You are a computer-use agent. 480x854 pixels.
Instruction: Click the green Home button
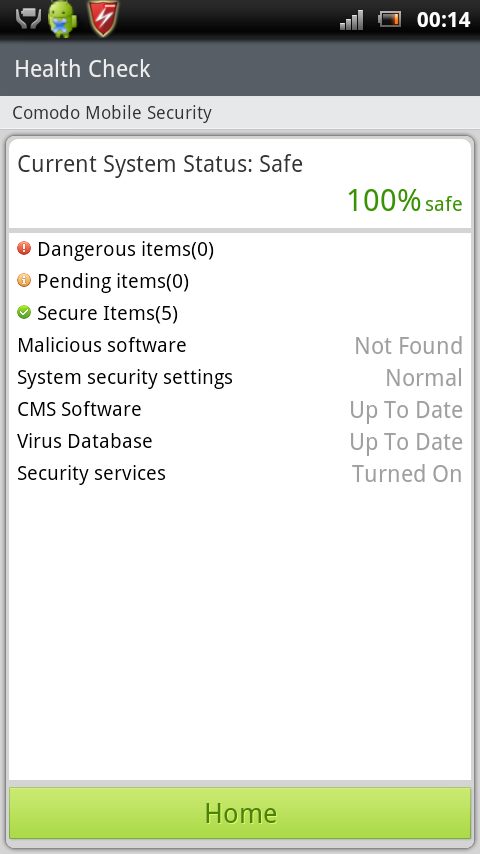240,813
